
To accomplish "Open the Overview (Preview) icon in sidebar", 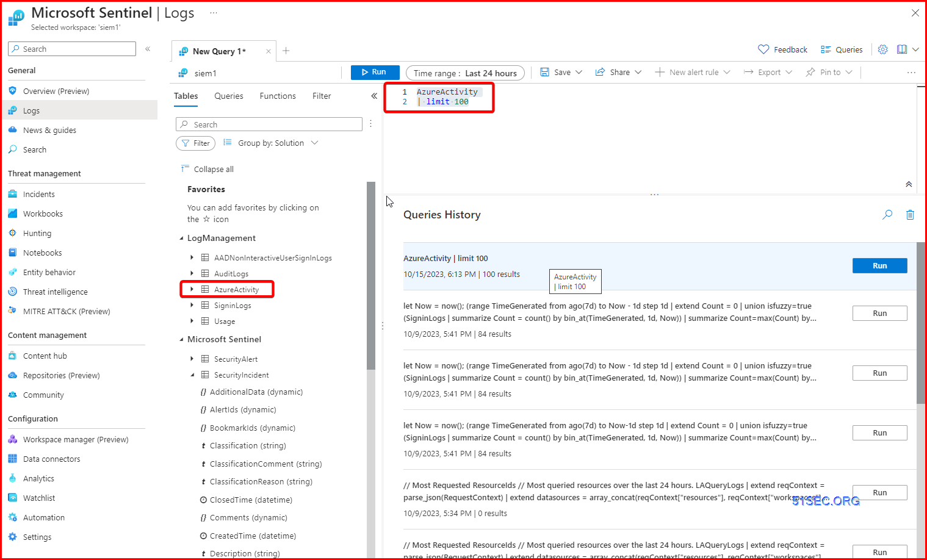I will [12, 91].
